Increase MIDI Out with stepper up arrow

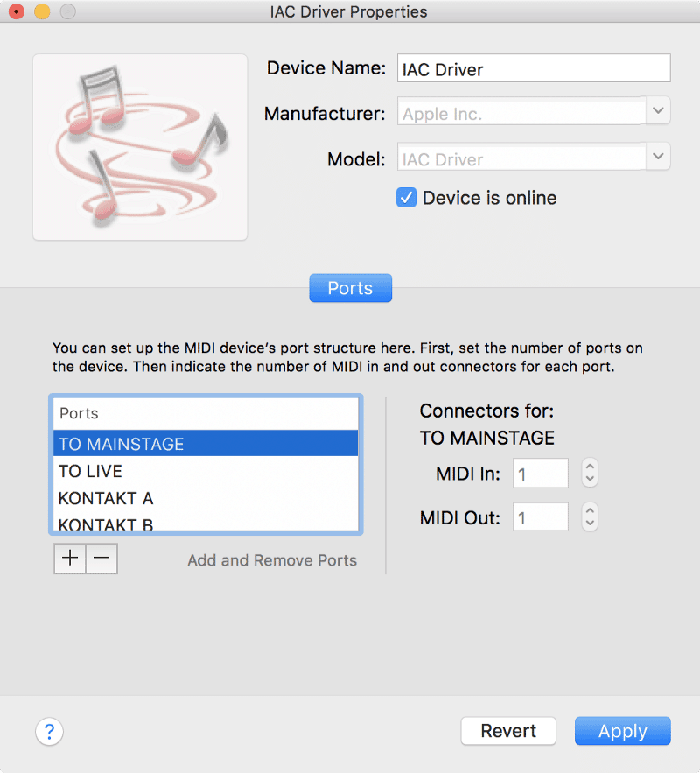590,509
